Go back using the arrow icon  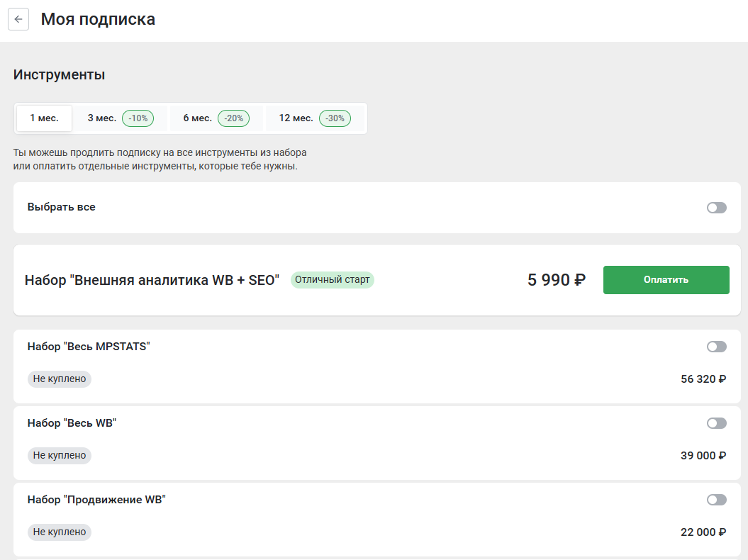tap(18, 19)
